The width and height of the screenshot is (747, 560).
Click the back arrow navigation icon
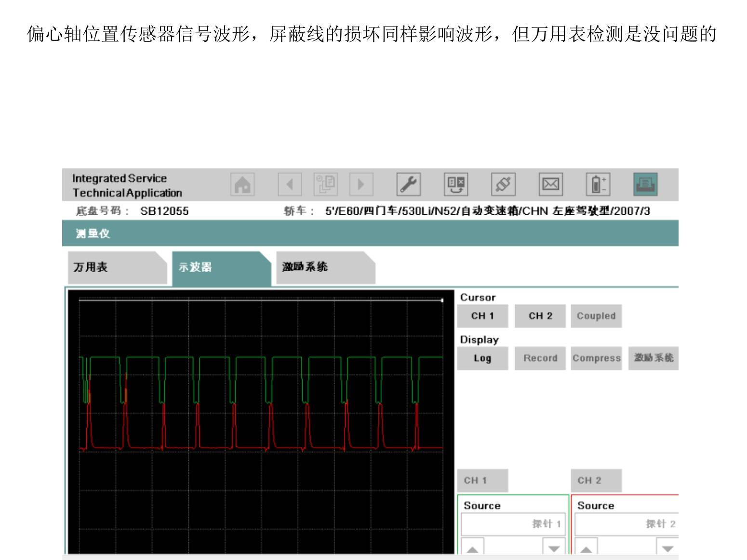[x=290, y=184]
